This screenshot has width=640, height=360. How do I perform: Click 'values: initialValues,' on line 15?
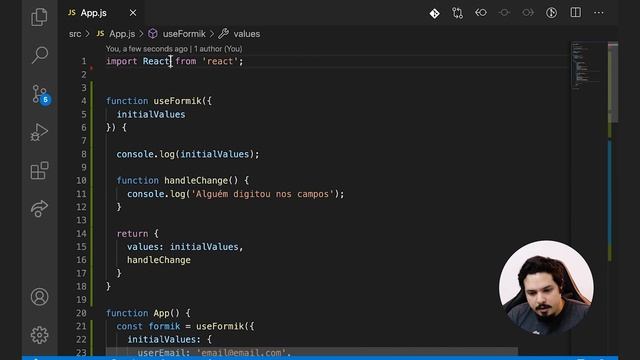click(x=185, y=247)
